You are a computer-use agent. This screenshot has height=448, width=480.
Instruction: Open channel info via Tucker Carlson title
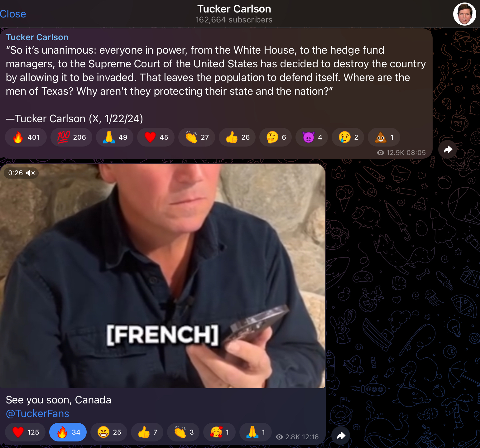(x=234, y=9)
